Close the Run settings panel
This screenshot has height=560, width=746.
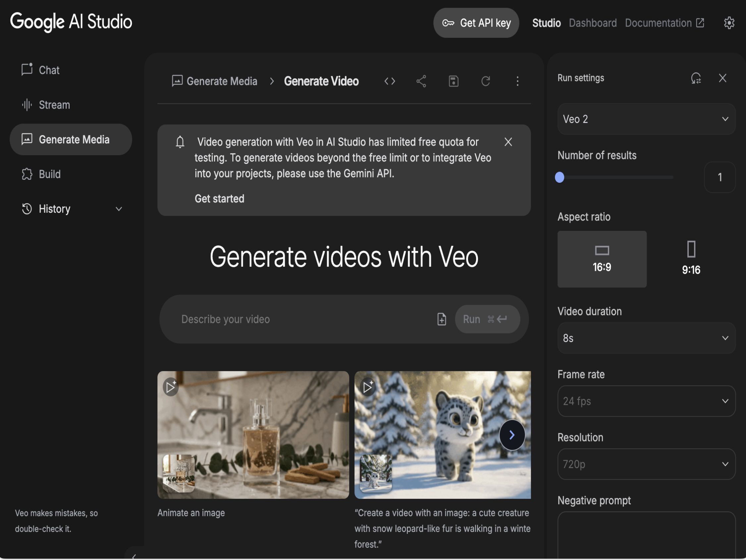coord(722,78)
